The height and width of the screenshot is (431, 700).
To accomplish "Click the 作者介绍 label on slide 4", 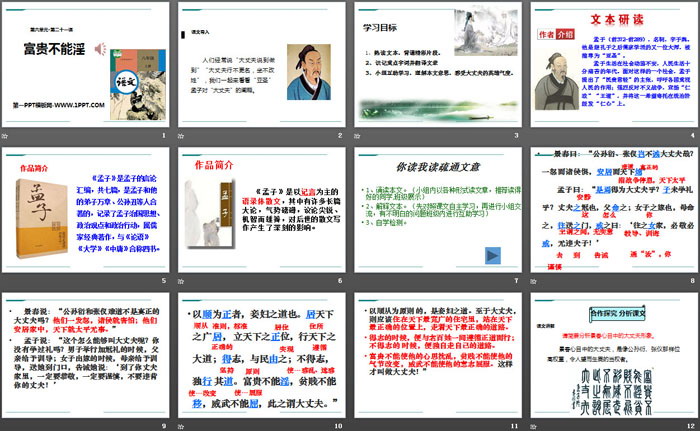I will (556, 34).
